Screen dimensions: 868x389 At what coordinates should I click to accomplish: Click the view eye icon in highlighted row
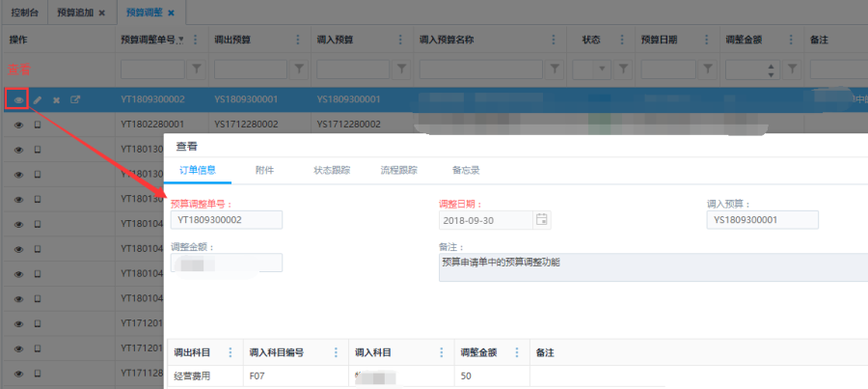coord(17,99)
